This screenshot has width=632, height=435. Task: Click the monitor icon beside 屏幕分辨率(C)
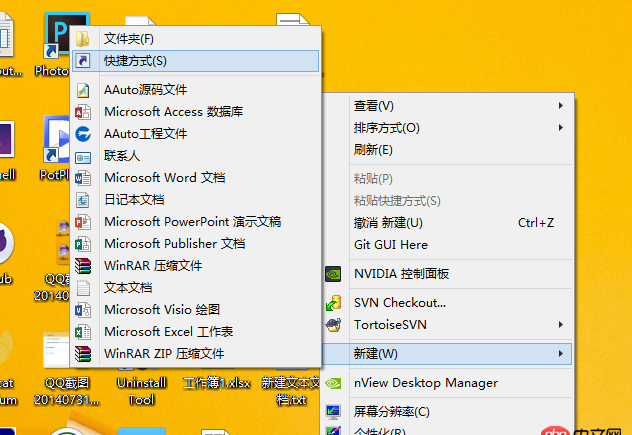point(333,412)
